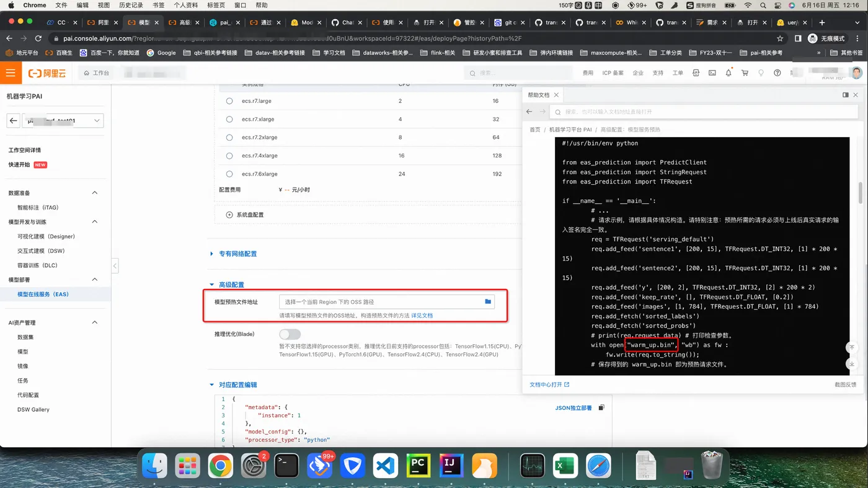The width and height of the screenshot is (868, 488).
Task: Open Finder from the dock
Action: tap(154, 466)
